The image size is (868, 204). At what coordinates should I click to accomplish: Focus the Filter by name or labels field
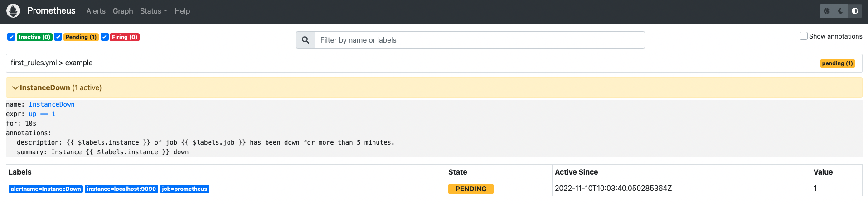click(x=480, y=40)
